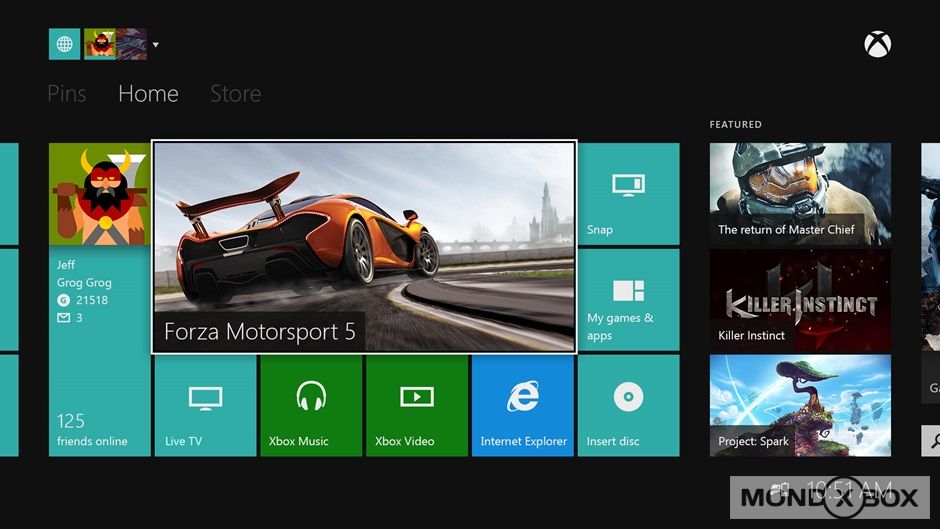Screen dimensions: 940x529
Task: Click the Xbox logo at top right
Action: coord(877,44)
